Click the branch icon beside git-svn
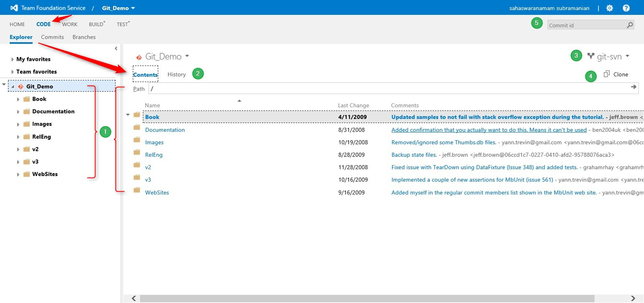 click(x=591, y=56)
